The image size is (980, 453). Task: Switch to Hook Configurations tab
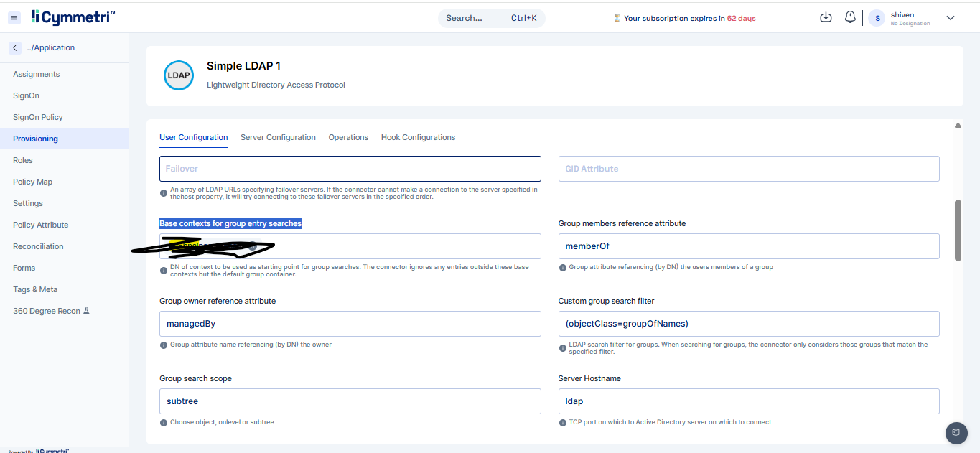click(x=418, y=137)
